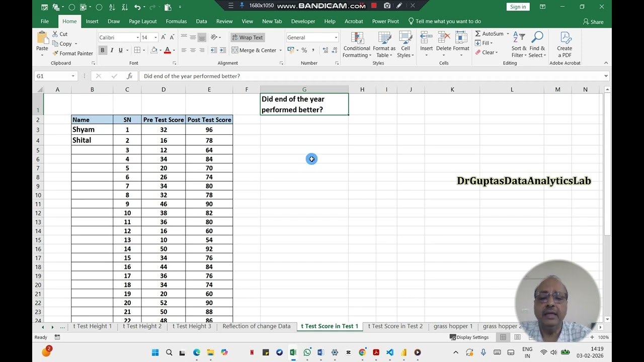Click the Paste clipboard icon

pyautogui.click(x=42, y=38)
